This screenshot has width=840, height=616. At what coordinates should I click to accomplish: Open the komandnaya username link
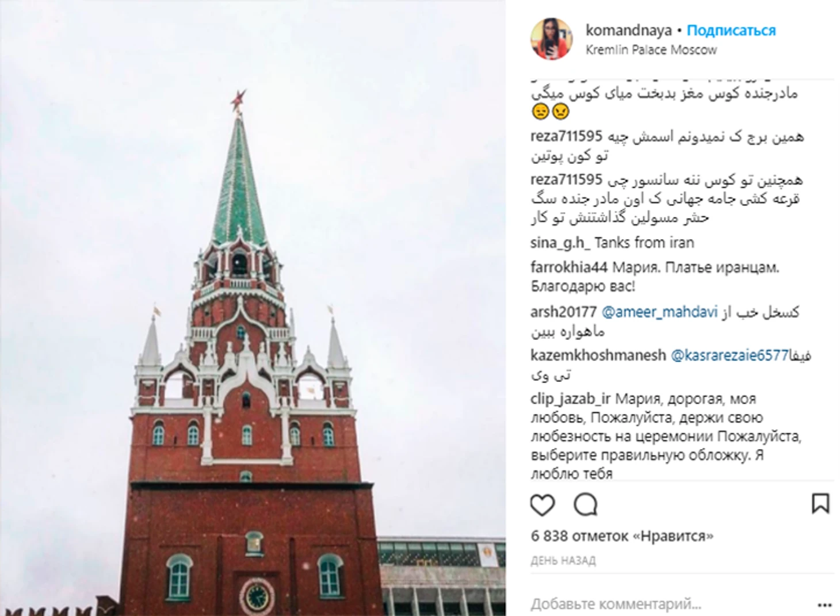click(628, 30)
